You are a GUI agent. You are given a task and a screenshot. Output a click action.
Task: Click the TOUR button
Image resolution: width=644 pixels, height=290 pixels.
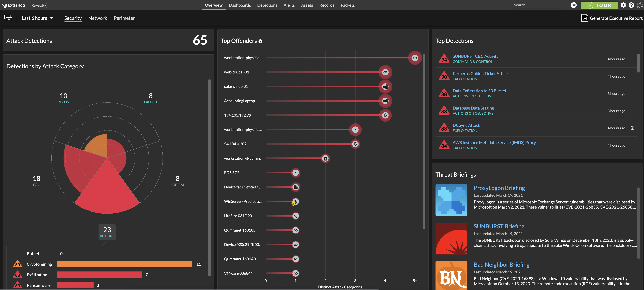(x=599, y=5)
